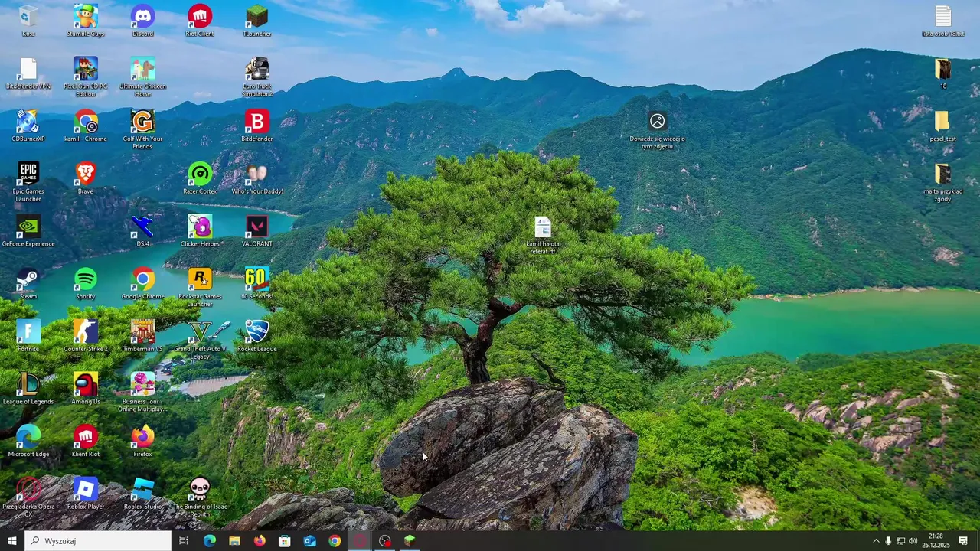Select the red Bitdefender desktop icon
This screenshot has width=980, height=551.
tap(257, 126)
